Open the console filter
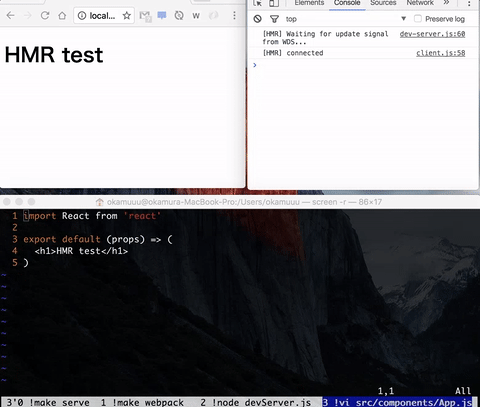The height and width of the screenshot is (407, 480). 274,19
